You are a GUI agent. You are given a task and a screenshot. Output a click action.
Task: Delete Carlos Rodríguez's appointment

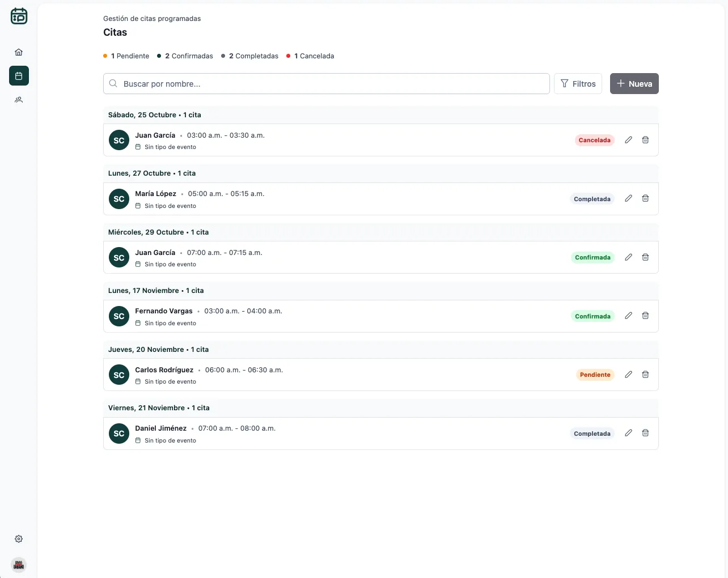645,375
